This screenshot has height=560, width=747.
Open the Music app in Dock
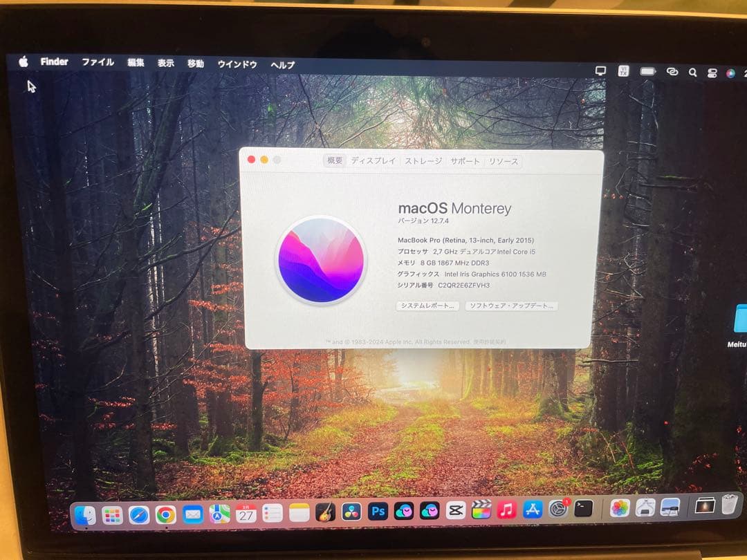pos(507,510)
